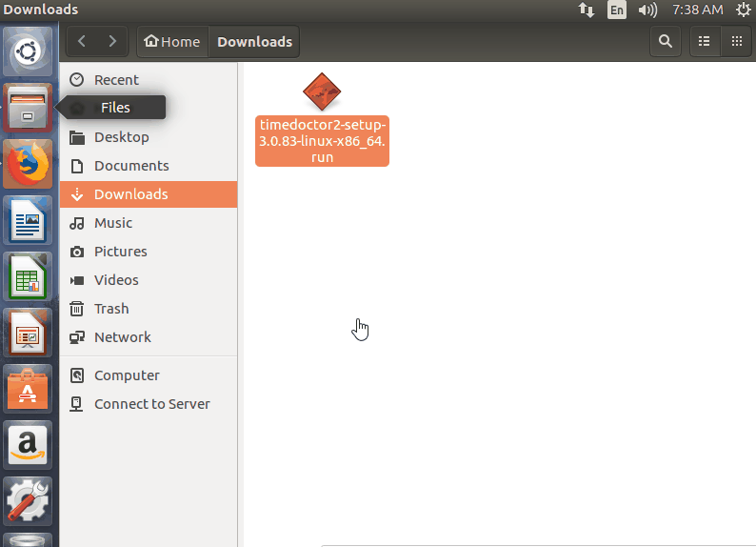Click the 7:38 AM clock
Viewport: 756px width, 547px height.
click(697, 10)
